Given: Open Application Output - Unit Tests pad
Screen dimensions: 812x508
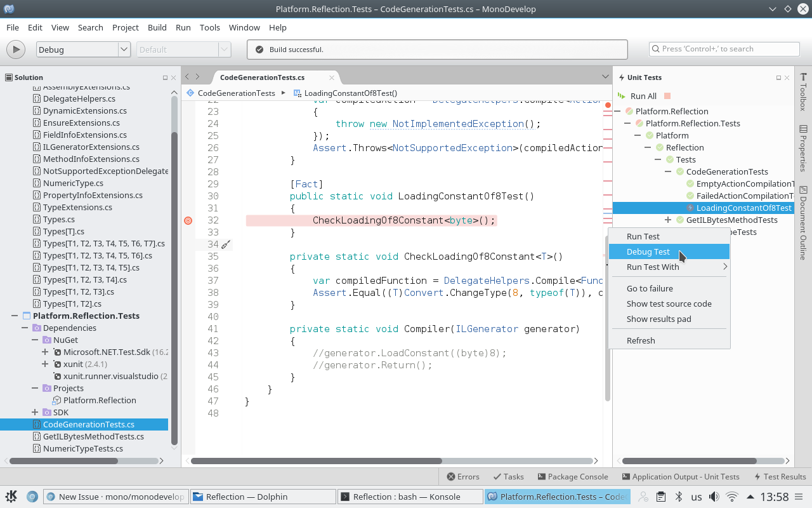Looking at the screenshot, I should pyautogui.click(x=683, y=476).
